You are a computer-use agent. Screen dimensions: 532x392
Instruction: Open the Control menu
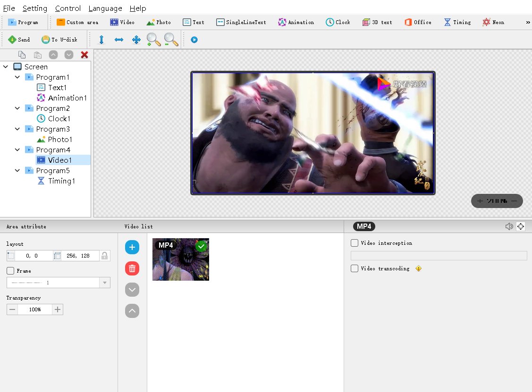[68, 8]
